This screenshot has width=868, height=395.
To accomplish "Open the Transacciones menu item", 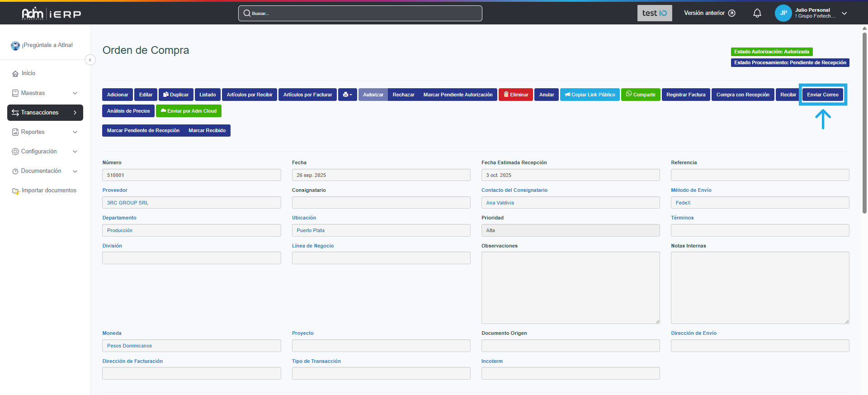I will (45, 113).
